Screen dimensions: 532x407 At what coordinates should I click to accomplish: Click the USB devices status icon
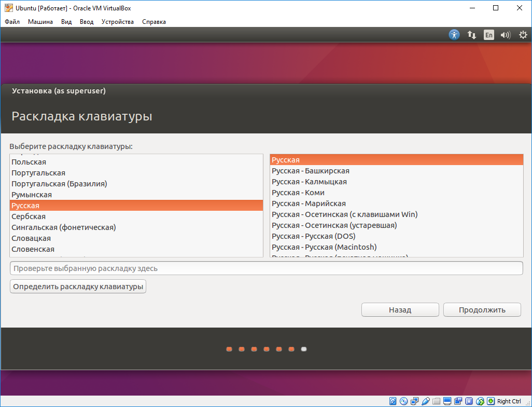426,401
